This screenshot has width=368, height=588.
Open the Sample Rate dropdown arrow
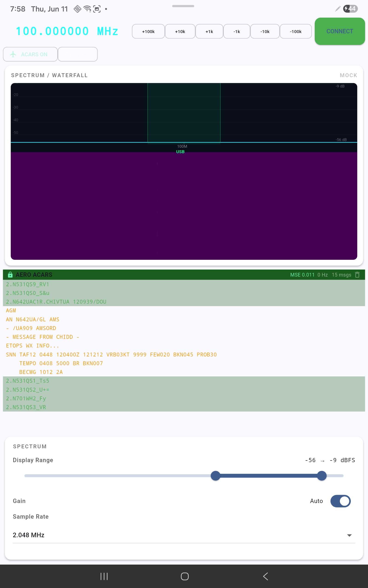tap(349, 535)
